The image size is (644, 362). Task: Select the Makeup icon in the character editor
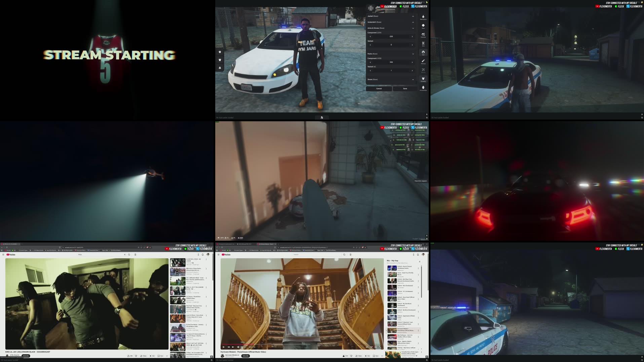point(423,60)
